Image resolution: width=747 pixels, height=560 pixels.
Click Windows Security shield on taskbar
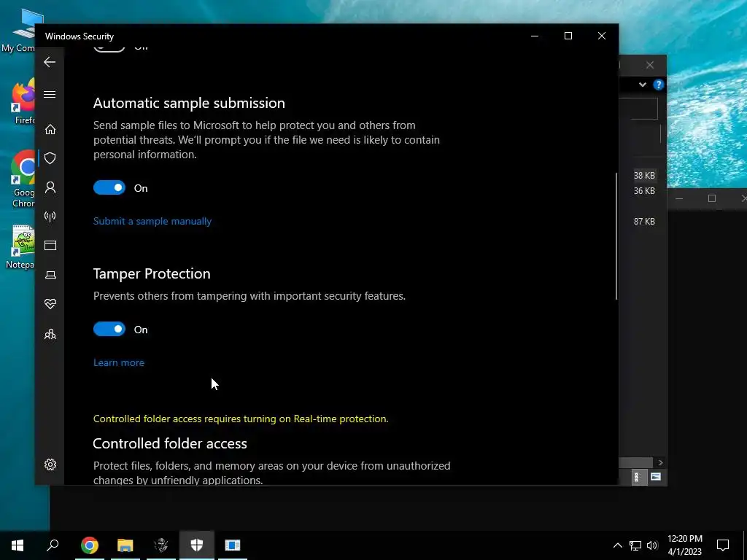(x=197, y=545)
